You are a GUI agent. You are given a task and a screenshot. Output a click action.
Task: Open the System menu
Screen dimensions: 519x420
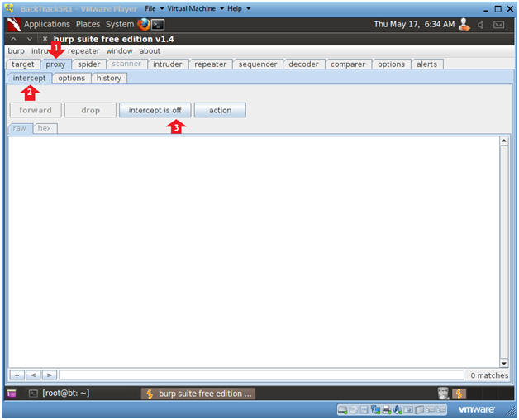120,24
